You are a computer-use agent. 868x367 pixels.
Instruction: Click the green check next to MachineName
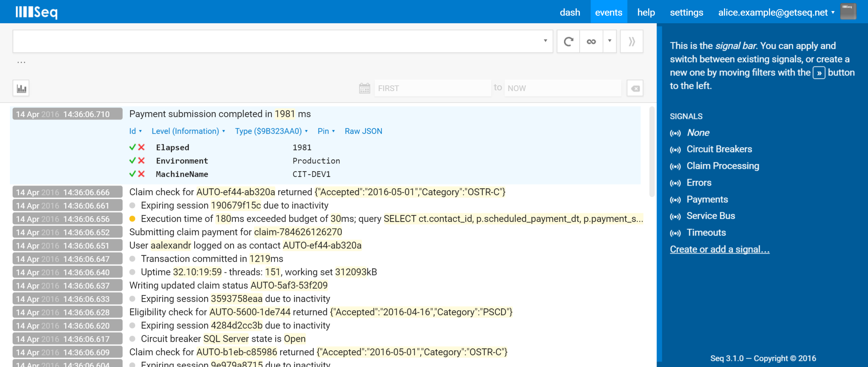[x=133, y=174]
